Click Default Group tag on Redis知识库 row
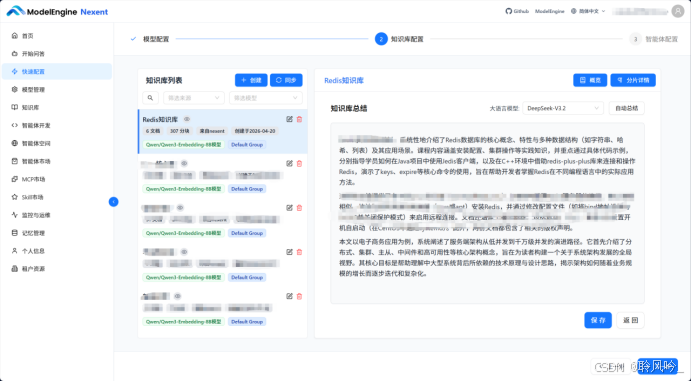The height and width of the screenshot is (381, 692). point(247,145)
